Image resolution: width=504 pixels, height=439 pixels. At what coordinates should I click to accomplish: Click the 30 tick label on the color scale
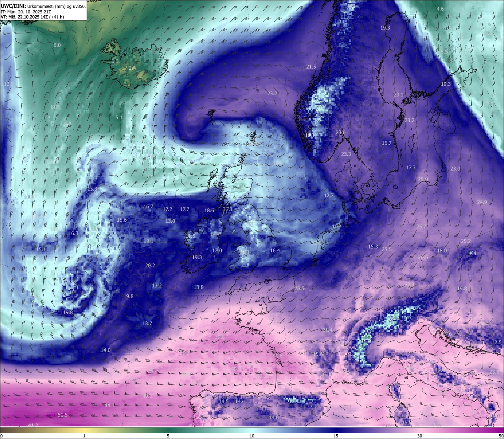[x=420, y=436]
